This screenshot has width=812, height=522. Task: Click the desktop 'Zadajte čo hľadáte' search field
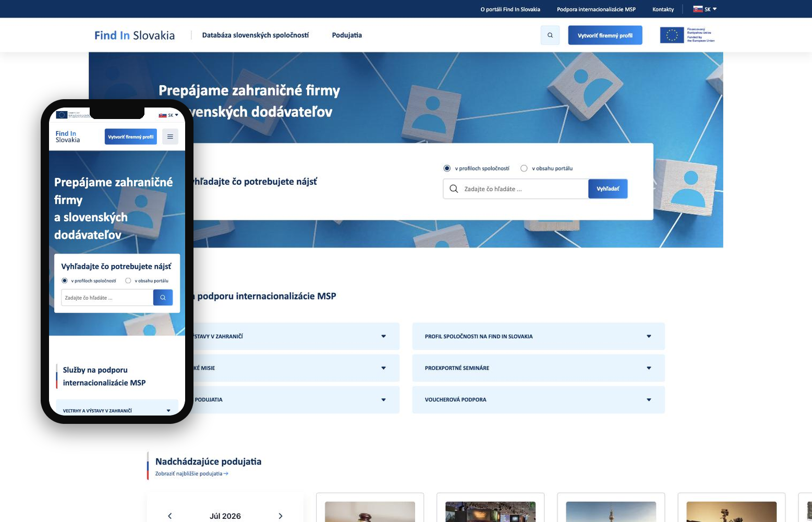tap(516, 189)
